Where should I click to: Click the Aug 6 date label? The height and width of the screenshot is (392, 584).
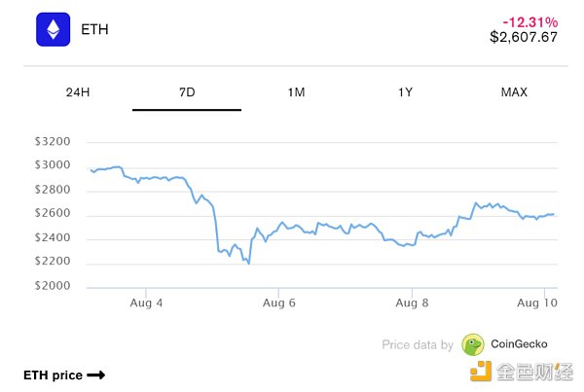279,304
